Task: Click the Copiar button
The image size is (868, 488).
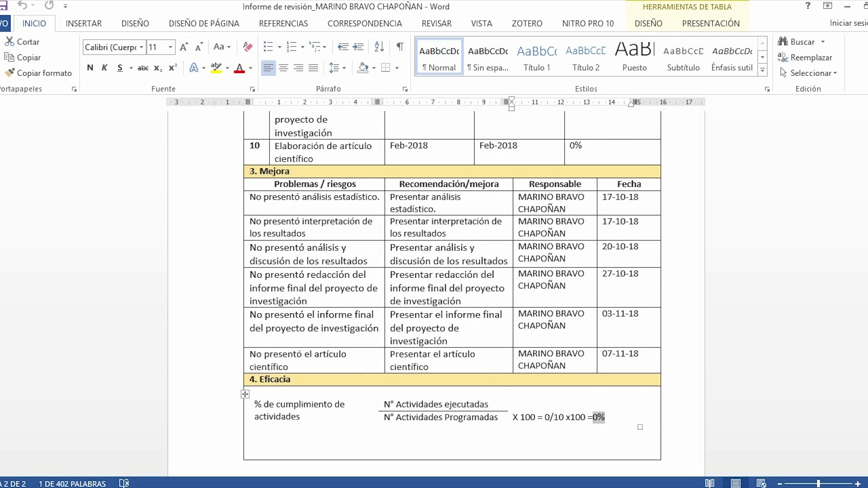Action: point(22,58)
